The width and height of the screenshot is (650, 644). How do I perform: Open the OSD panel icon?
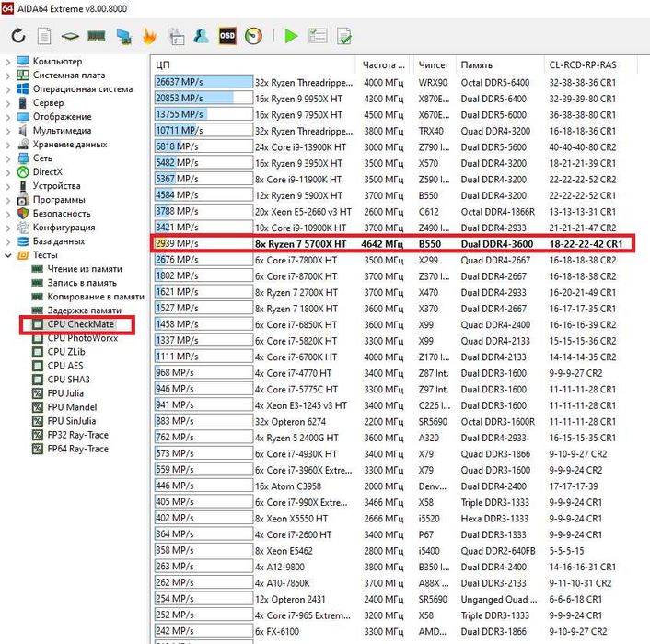tap(227, 36)
